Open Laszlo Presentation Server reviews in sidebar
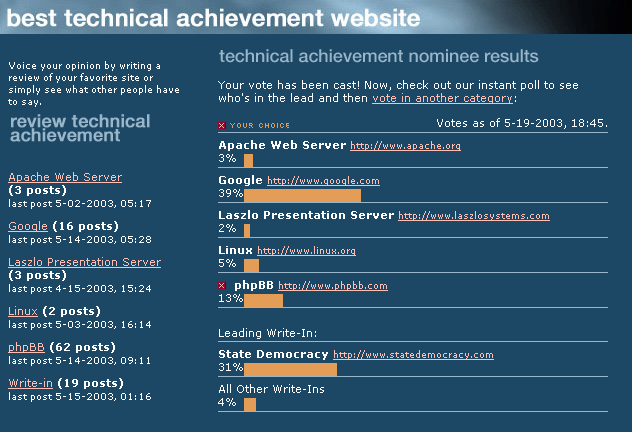632x432 pixels. click(84, 262)
